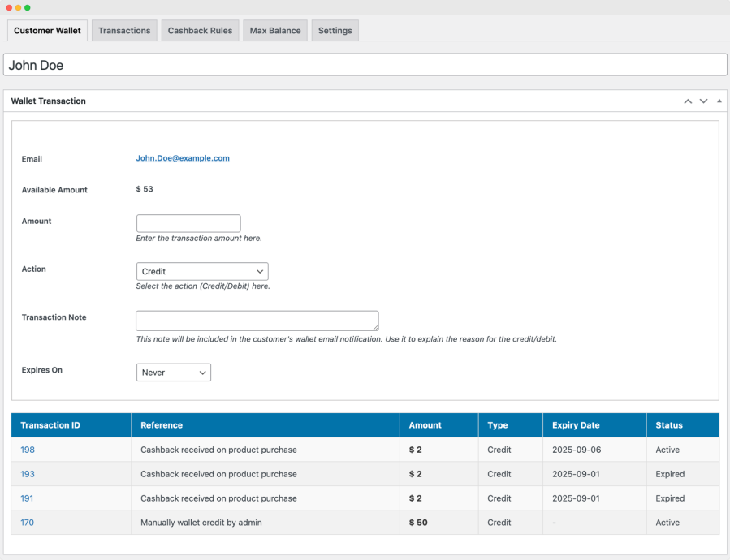The height and width of the screenshot is (560, 730).
Task: Click the Transaction ID column header
Action: pos(71,425)
